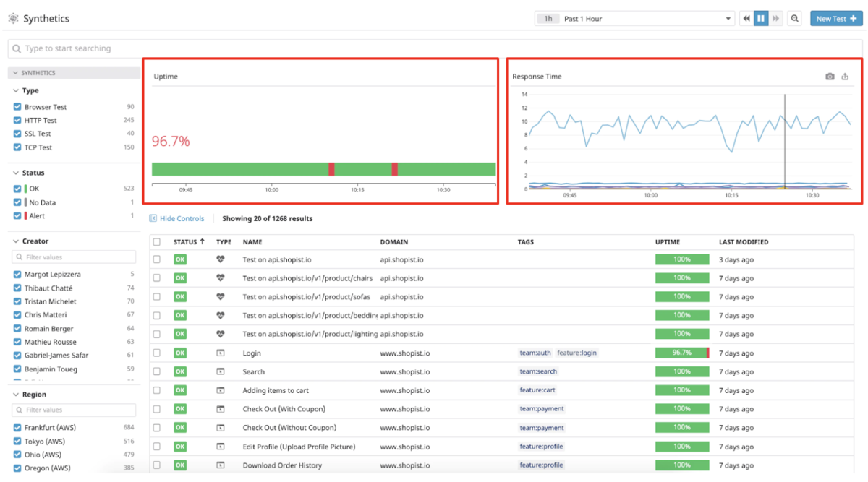The image size is (868, 482).
Task: Click first red segment in Uptime bar
Action: (x=331, y=169)
